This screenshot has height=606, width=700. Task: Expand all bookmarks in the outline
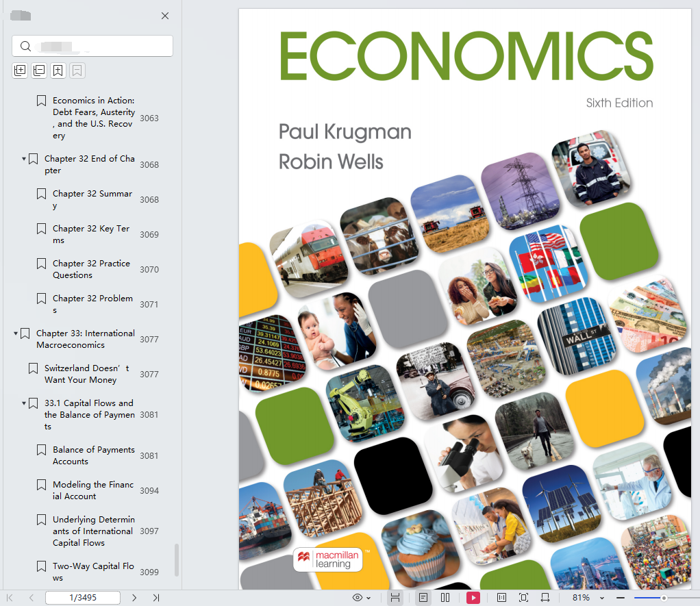pyautogui.click(x=20, y=71)
